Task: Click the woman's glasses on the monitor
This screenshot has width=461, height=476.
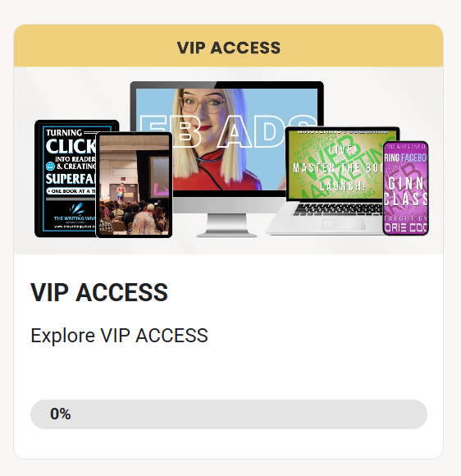Action: pyautogui.click(x=202, y=104)
